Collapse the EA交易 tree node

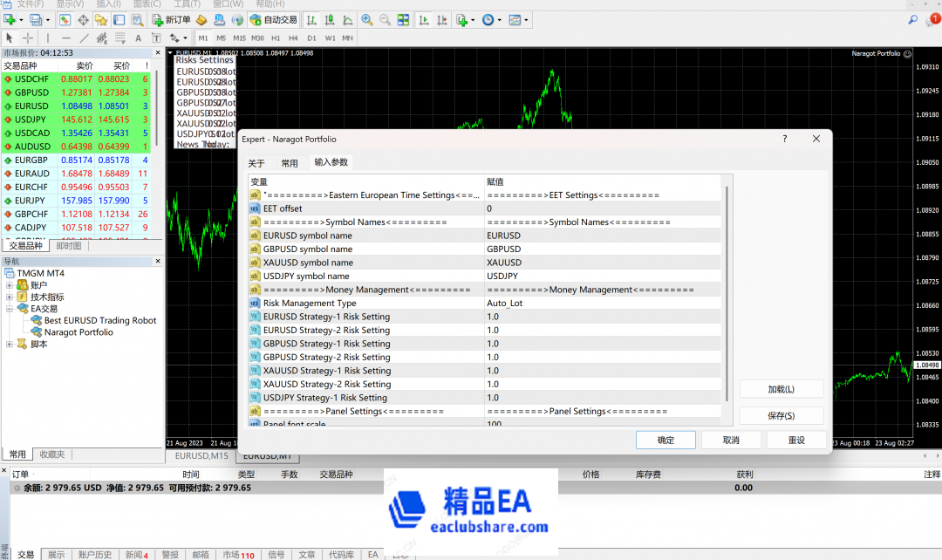[x=10, y=309]
